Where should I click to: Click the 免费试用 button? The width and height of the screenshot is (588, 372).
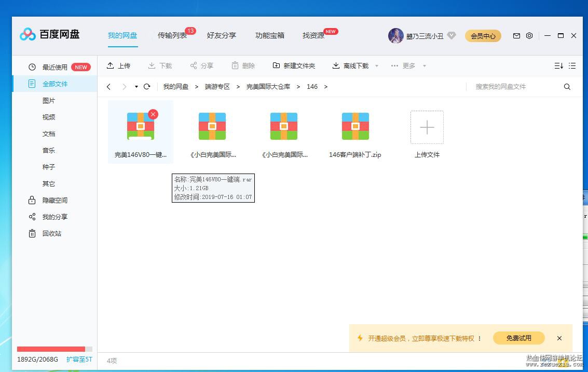click(518, 338)
